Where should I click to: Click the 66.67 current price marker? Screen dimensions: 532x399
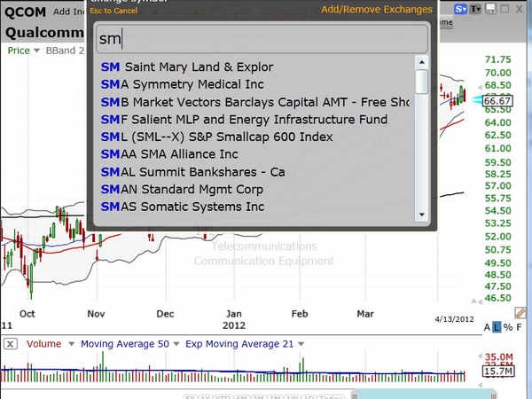coord(497,101)
